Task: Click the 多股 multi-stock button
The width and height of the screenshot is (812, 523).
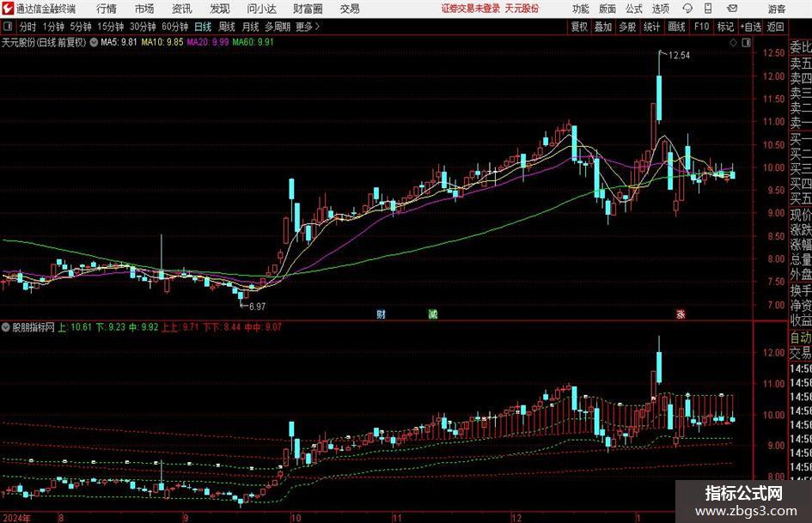Action: pyautogui.click(x=627, y=27)
